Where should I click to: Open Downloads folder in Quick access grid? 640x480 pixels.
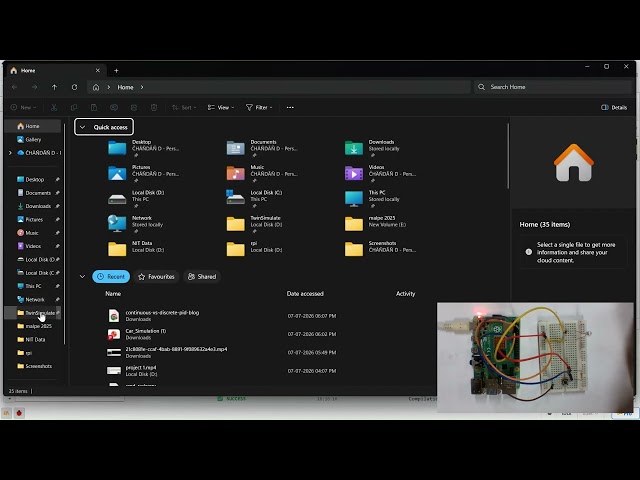[x=373, y=148]
